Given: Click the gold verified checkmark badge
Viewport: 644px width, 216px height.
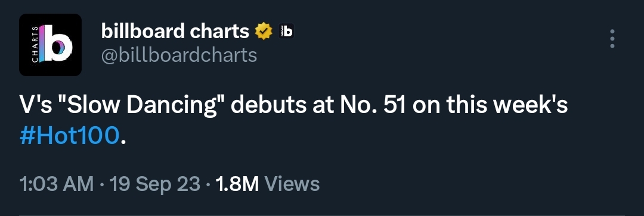Looking at the screenshot, I should click(x=264, y=31).
